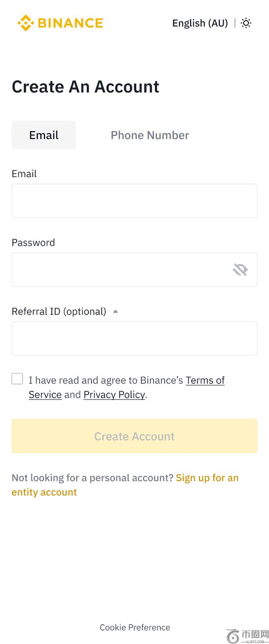The width and height of the screenshot is (269, 644).
Task: Click the Binance diamond logo icon
Action: (x=25, y=23)
